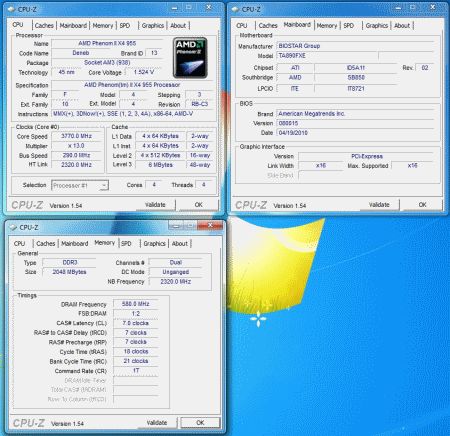Screen dimensions: 450x436
Task: Show About tab in the Mainboard window
Action: tap(402, 26)
